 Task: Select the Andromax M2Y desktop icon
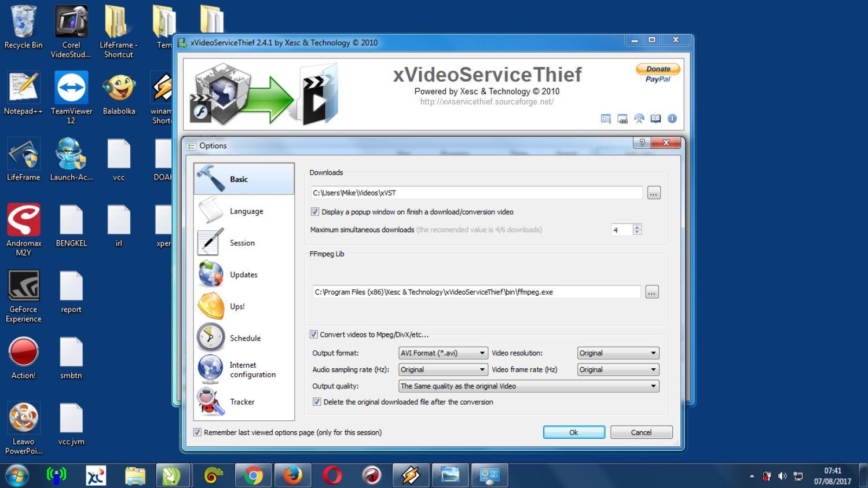click(23, 230)
